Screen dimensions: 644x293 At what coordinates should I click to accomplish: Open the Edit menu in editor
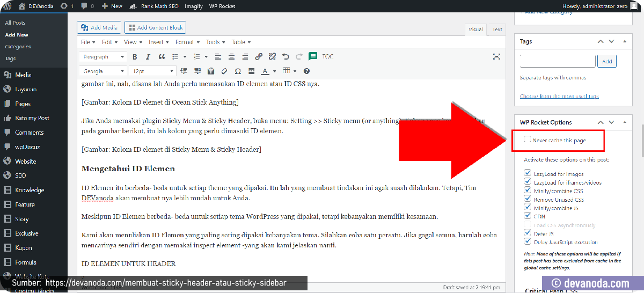click(109, 42)
